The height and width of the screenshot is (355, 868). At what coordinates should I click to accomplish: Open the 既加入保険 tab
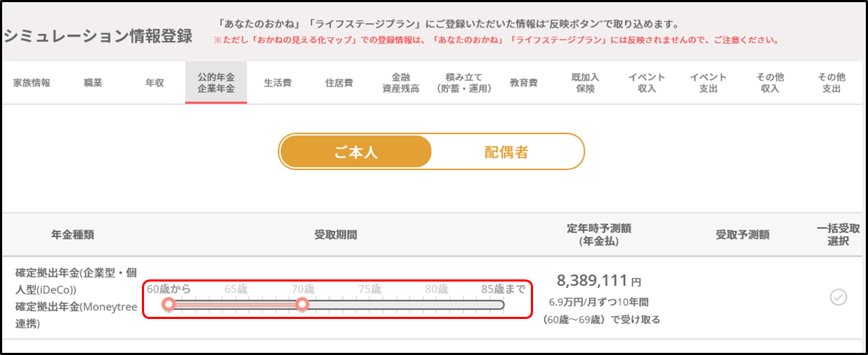pyautogui.click(x=585, y=83)
